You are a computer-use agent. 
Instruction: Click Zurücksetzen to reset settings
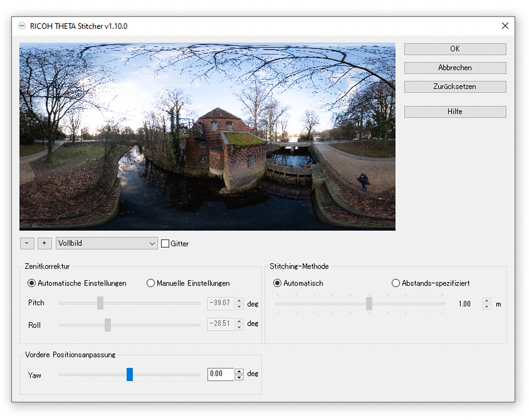(455, 86)
